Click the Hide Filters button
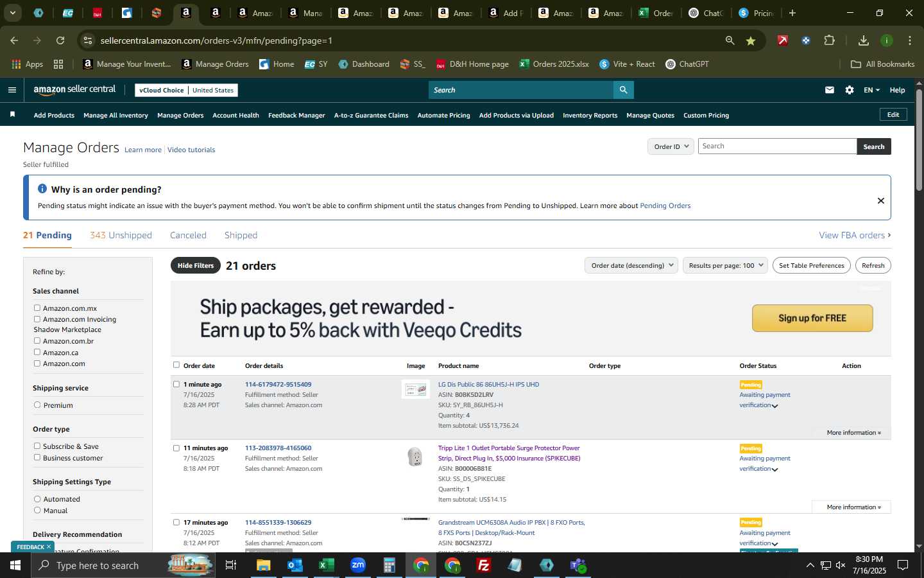 (x=196, y=265)
